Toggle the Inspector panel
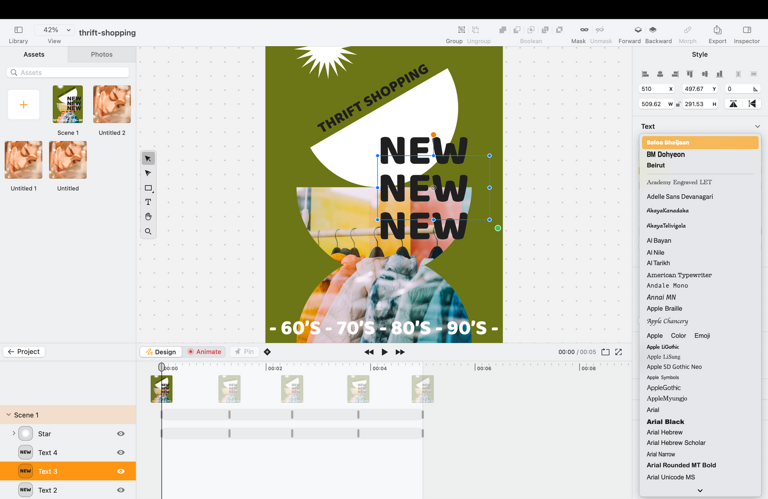Image resolution: width=768 pixels, height=499 pixels. [746, 30]
